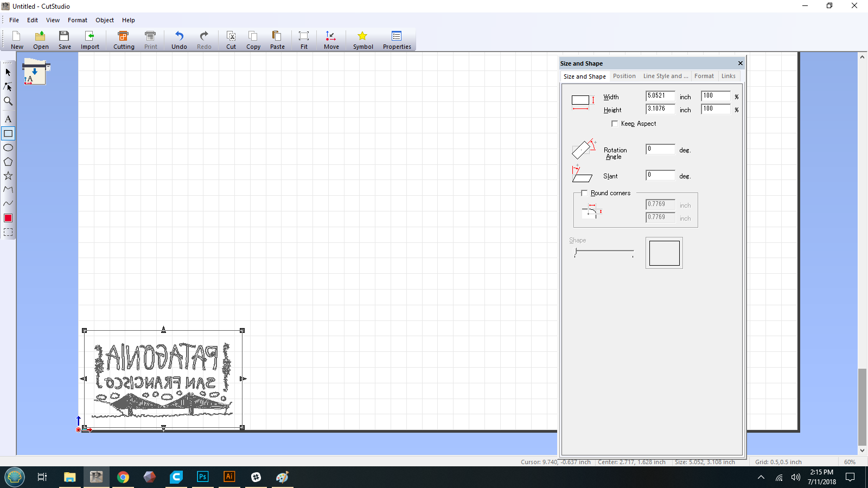Cut the selection using Cut icon
Image resolution: width=868 pixels, height=488 pixels.
pos(231,40)
